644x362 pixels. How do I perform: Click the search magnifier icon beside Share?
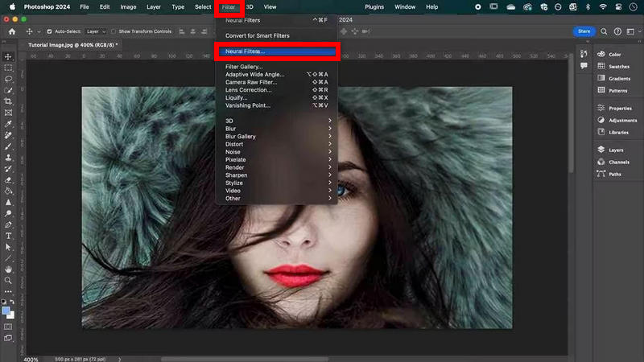point(602,31)
